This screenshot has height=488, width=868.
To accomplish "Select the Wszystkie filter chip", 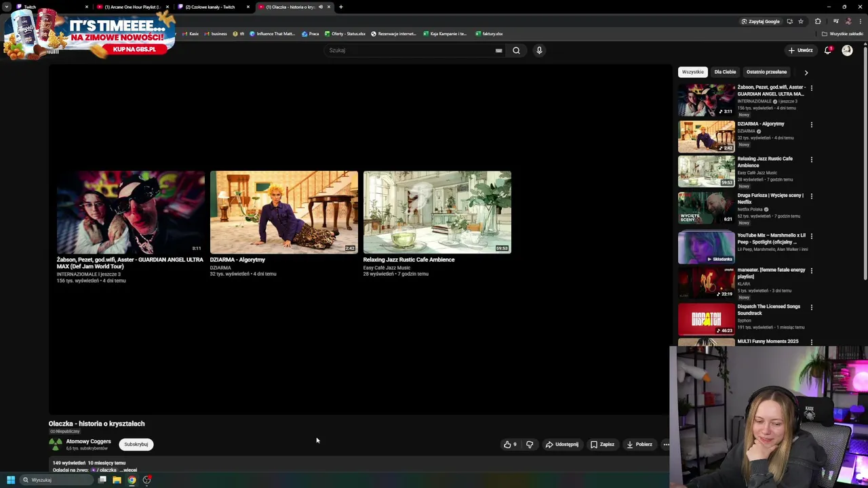I will pos(692,72).
